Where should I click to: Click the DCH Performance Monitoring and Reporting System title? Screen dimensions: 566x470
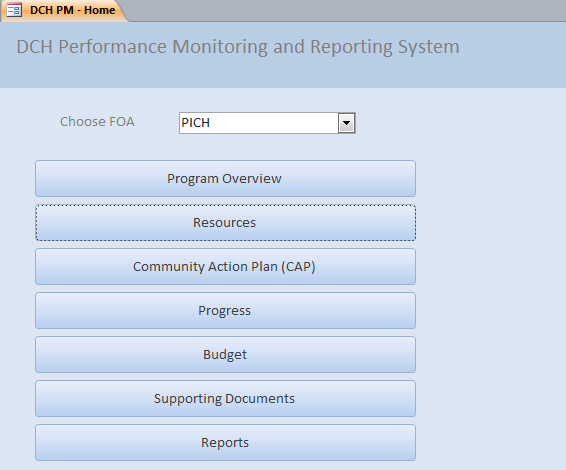(x=238, y=47)
